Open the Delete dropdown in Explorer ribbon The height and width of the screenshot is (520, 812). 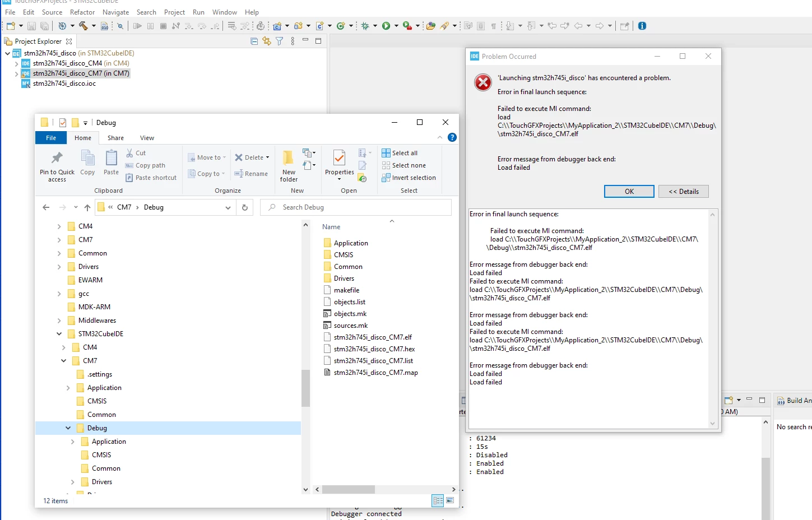pos(268,157)
